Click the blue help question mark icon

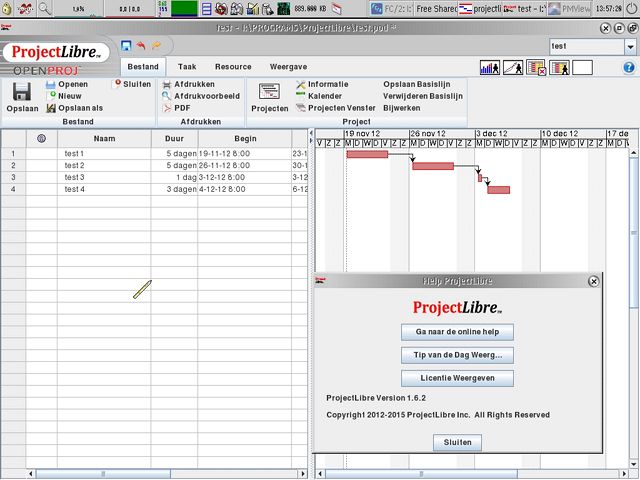pyautogui.click(x=630, y=66)
